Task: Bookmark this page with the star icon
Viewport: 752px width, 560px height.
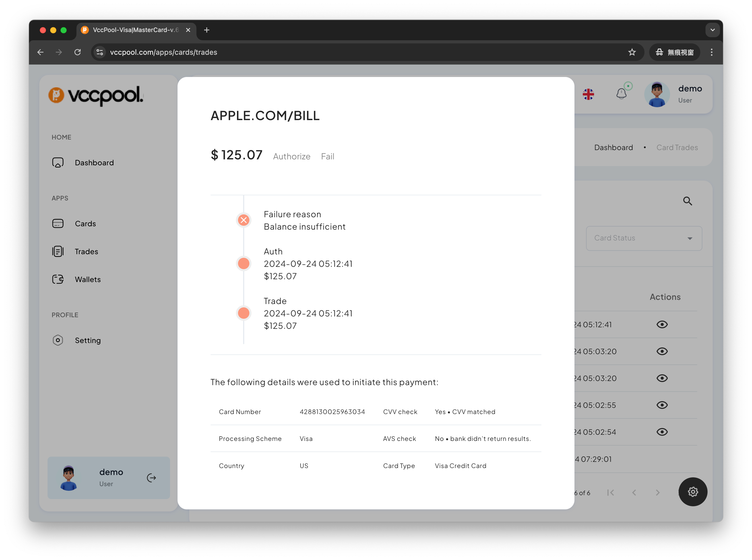Action: [632, 52]
